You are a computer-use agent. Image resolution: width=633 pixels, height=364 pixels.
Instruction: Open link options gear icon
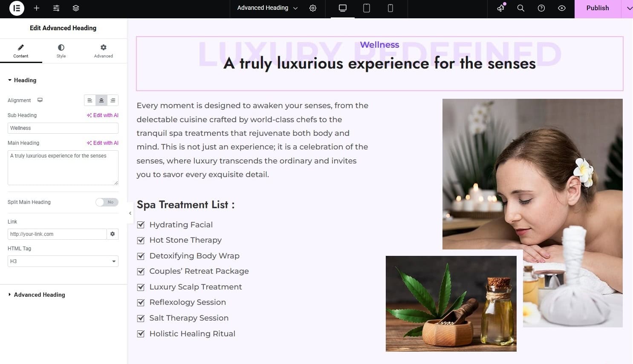pos(113,234)
